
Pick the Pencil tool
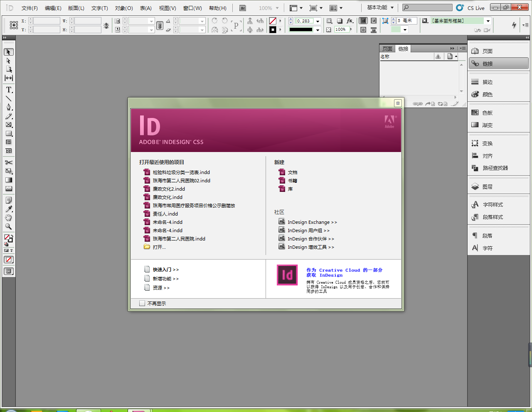click(9, 116)
